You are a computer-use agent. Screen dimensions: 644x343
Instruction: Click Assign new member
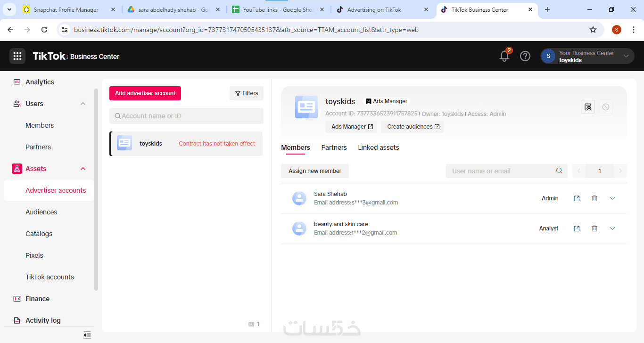(315, 171)
